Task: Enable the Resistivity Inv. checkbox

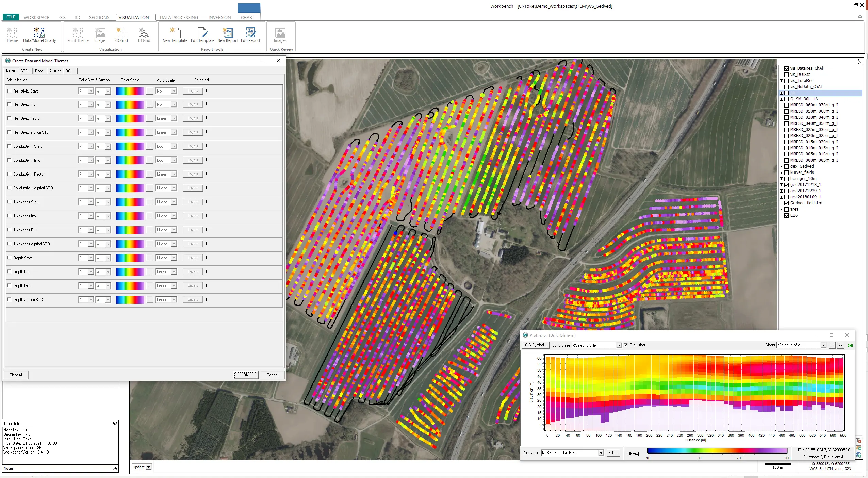Action: [x=9, y=104]
